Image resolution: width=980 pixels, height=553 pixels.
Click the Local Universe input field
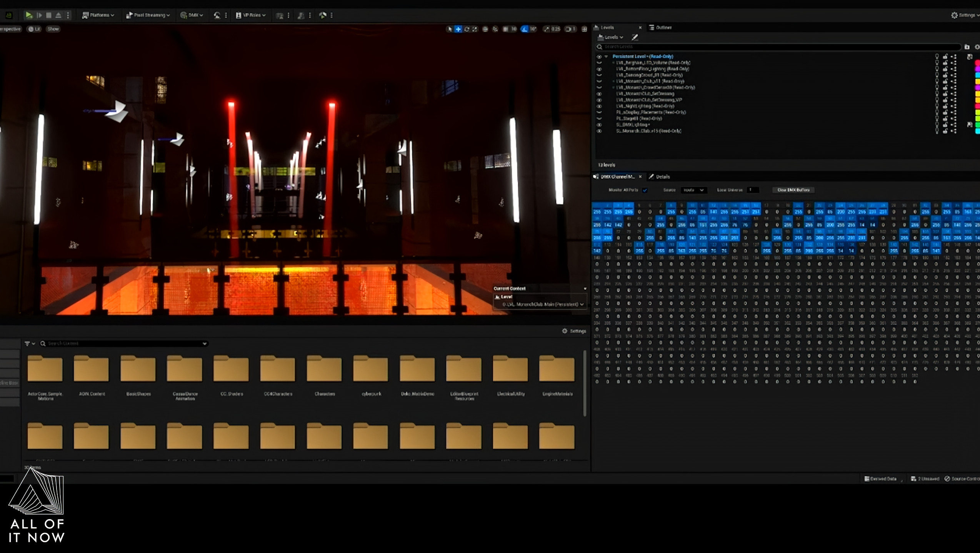click(x=753, y=190)
